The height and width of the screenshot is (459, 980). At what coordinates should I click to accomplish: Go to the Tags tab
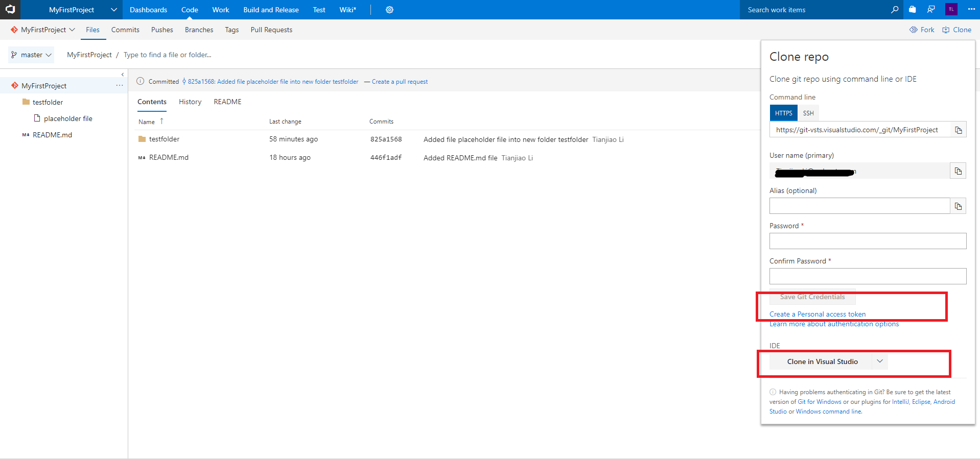pos(232,30)
